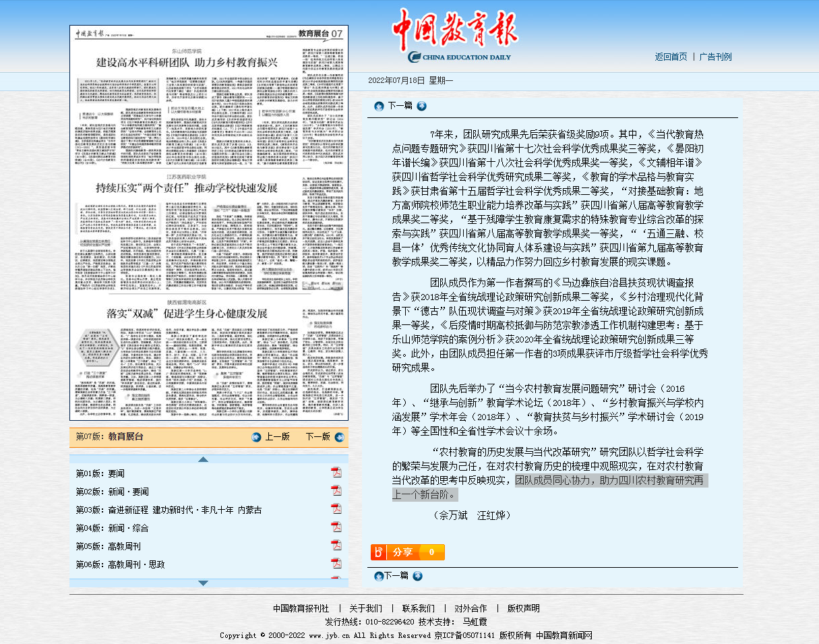The image size is (819, 644).
Task: Open PDF icon for 第05版 高教周刊
Action: pyautogui.click(x=336, y=545)
